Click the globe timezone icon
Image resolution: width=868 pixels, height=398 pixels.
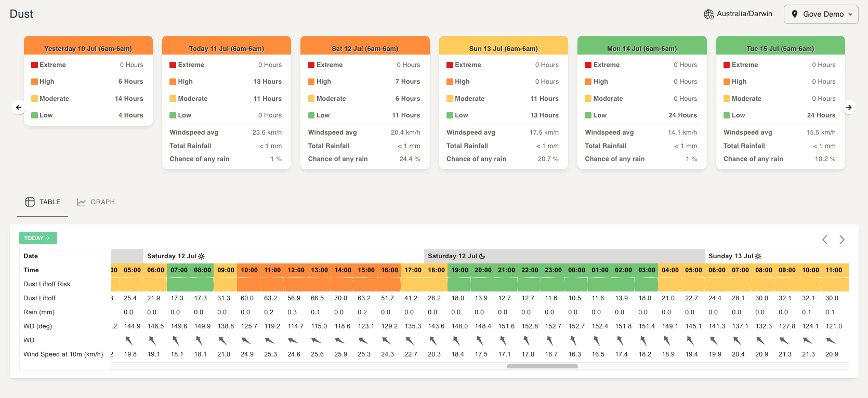point(708,14)
